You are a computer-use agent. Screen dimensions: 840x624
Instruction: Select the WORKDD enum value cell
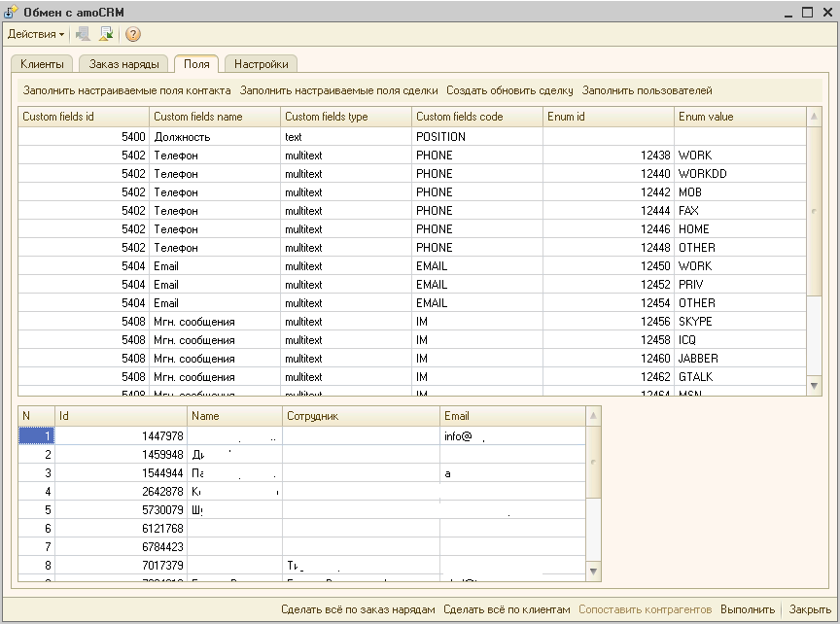(x=740, y=174)
